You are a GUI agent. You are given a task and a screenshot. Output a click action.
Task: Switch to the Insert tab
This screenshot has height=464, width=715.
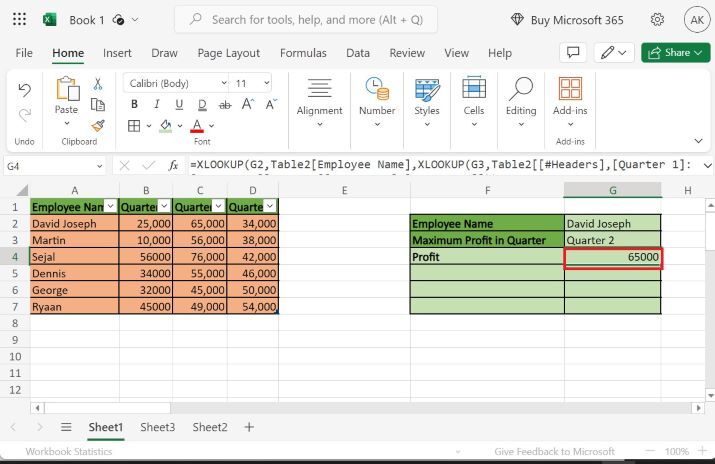pyautogui.click(x=117, y=53)
